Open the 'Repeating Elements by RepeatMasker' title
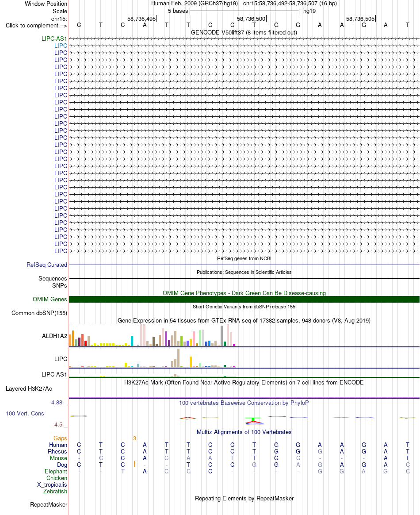The width and height of the screenshot is (420, 515). [244, 499]
